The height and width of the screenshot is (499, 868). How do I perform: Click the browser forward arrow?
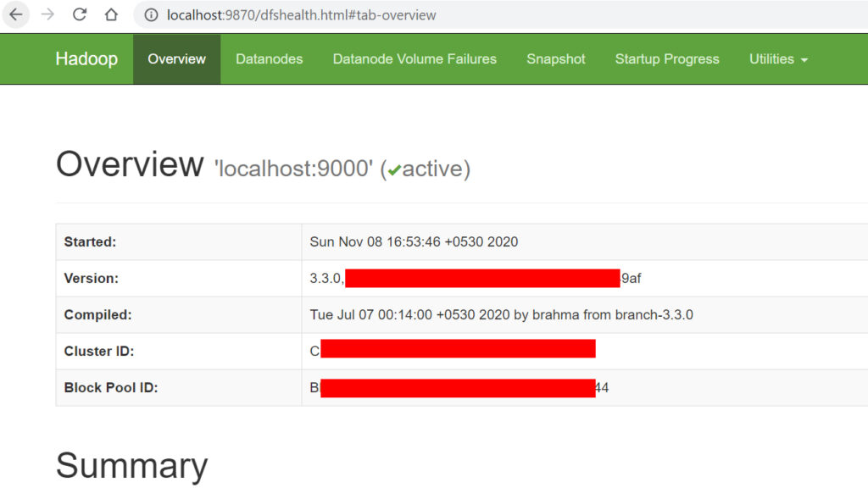pyautogui.click(x=47, y=14)
